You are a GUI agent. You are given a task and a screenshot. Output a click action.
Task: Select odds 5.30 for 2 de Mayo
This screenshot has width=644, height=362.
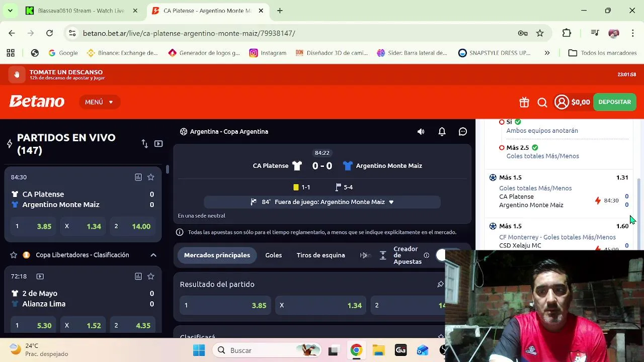click(x=34, y=325)
